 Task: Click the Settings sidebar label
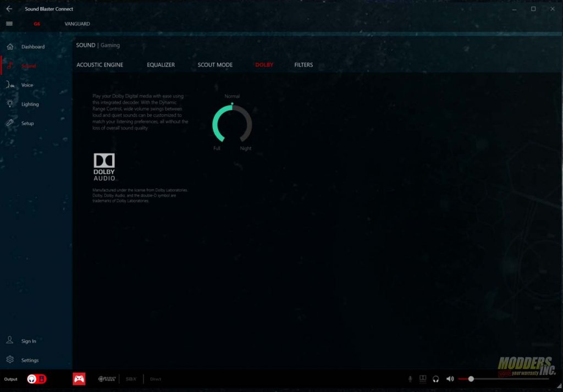click(x=30, y=360)
